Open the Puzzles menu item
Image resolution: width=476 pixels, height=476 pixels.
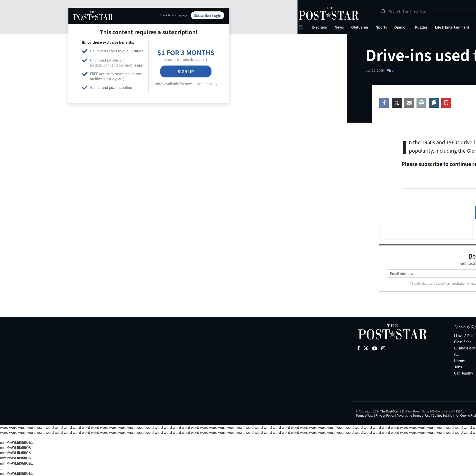(x=421, y=27)
